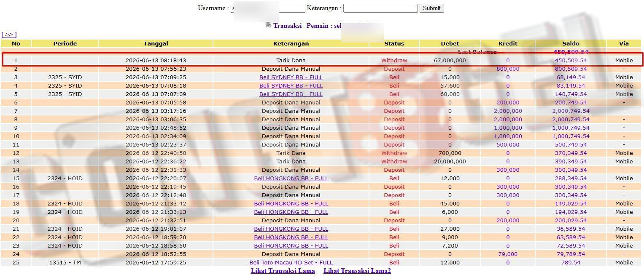Select the 2324 - HOID cell in row 15

point(65,179)
